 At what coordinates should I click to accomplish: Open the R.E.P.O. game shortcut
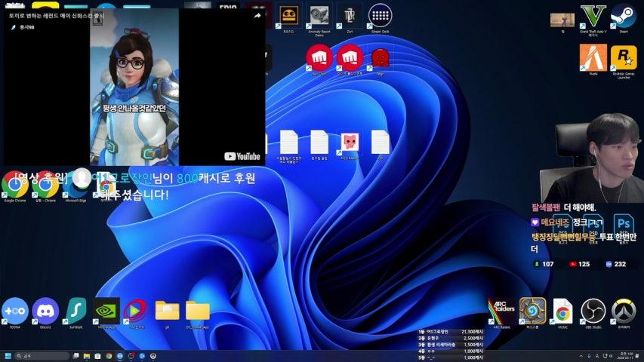click(x=288, y=15)
